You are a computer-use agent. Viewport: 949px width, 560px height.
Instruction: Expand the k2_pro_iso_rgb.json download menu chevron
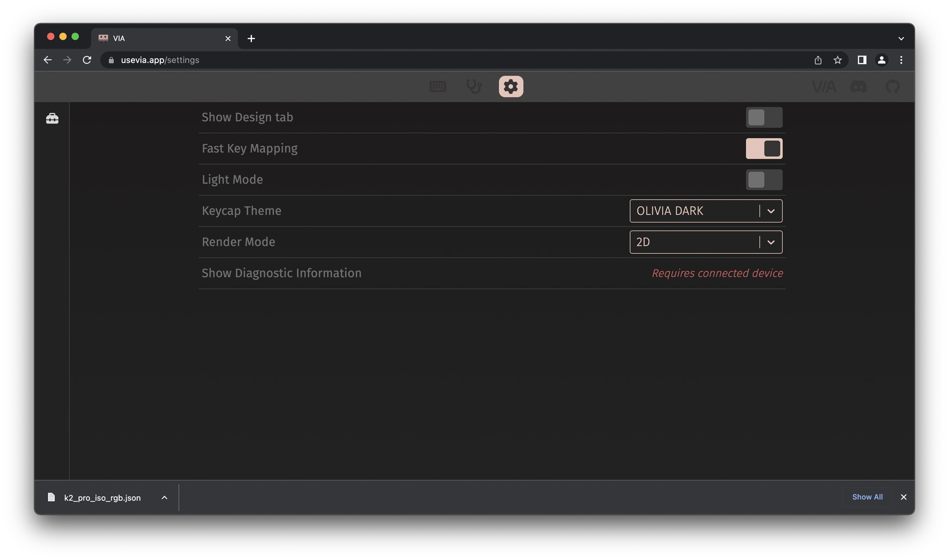point(164,497)
